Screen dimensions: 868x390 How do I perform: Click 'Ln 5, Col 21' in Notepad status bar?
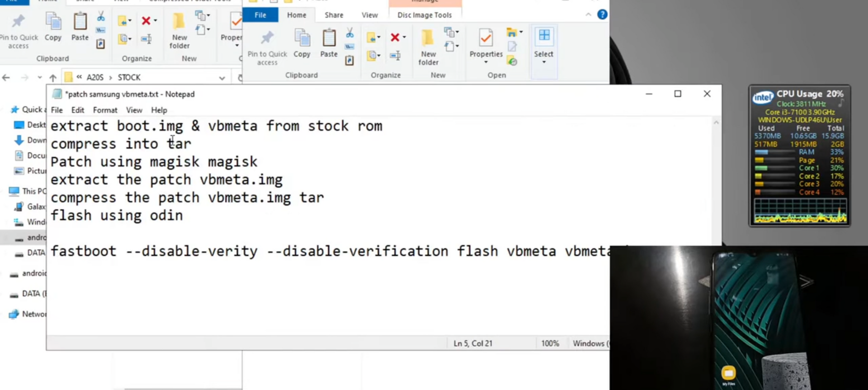pyautogui.click(x=473, y=343)
